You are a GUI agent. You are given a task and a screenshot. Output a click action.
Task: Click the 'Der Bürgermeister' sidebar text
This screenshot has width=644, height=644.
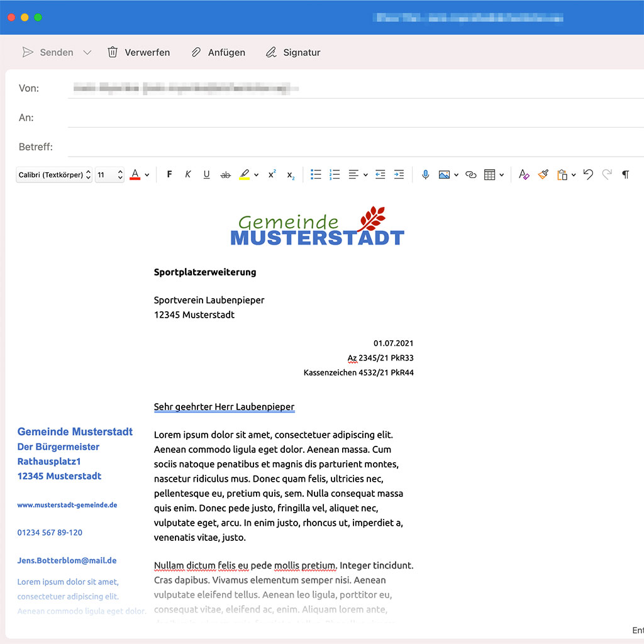click(58, 447)
